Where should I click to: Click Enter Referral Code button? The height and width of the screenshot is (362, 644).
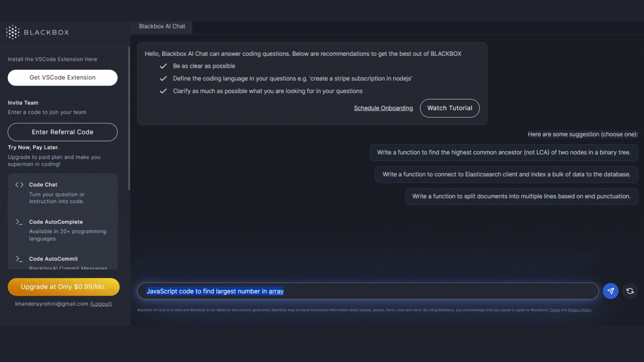coord(63,132)
